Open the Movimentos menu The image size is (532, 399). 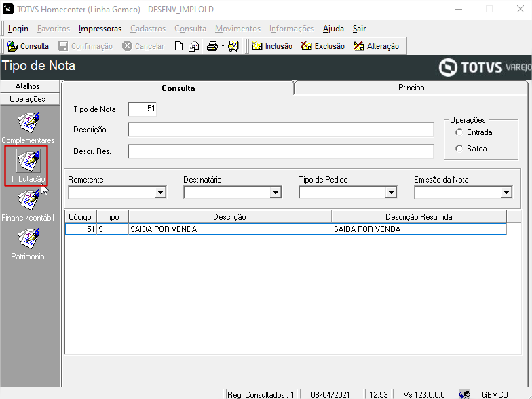pos(237,28)
